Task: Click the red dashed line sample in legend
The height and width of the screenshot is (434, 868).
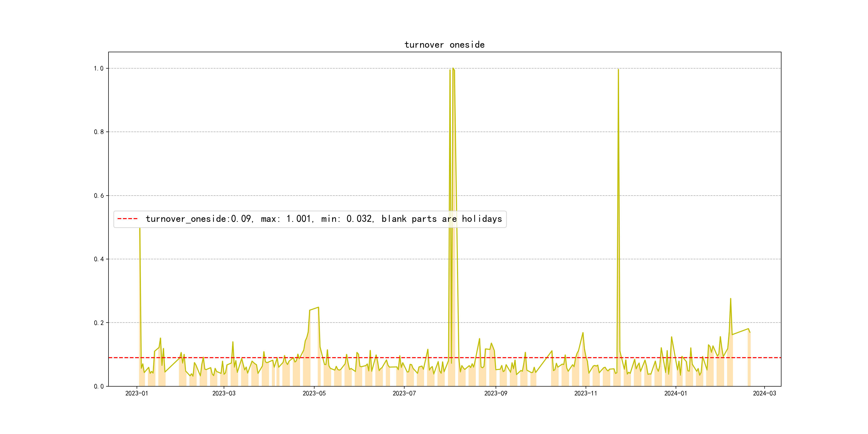Action: coord(127,219)
